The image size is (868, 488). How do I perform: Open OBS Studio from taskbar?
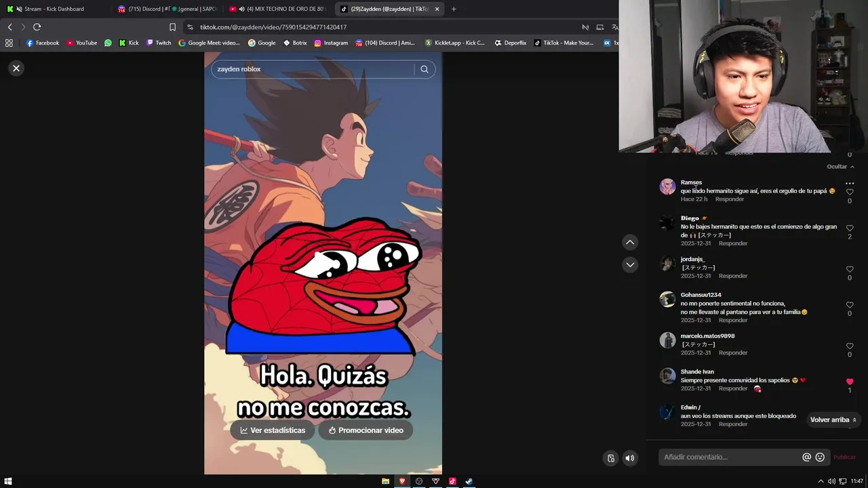coord(419,481)
